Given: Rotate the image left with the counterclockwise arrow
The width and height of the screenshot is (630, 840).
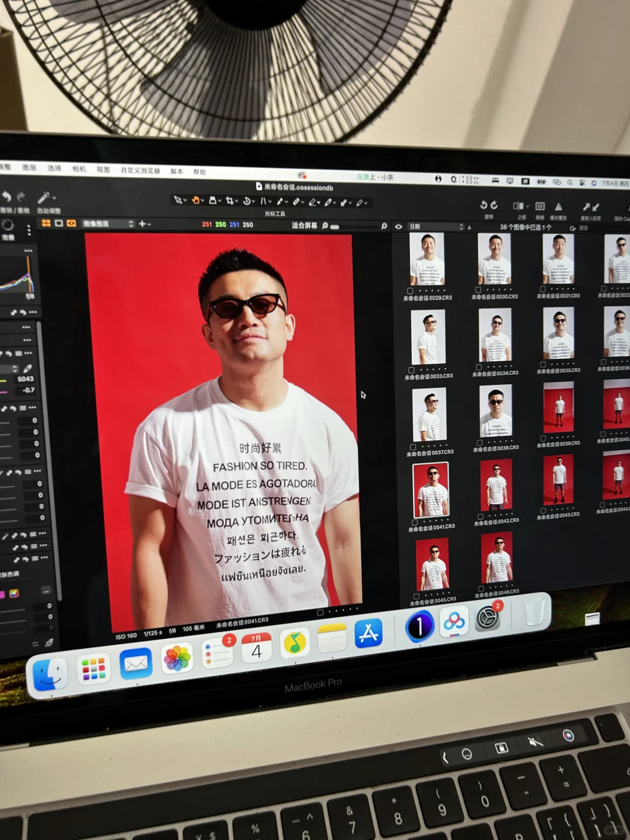Looking at the screenshot, I should (483, 205).
